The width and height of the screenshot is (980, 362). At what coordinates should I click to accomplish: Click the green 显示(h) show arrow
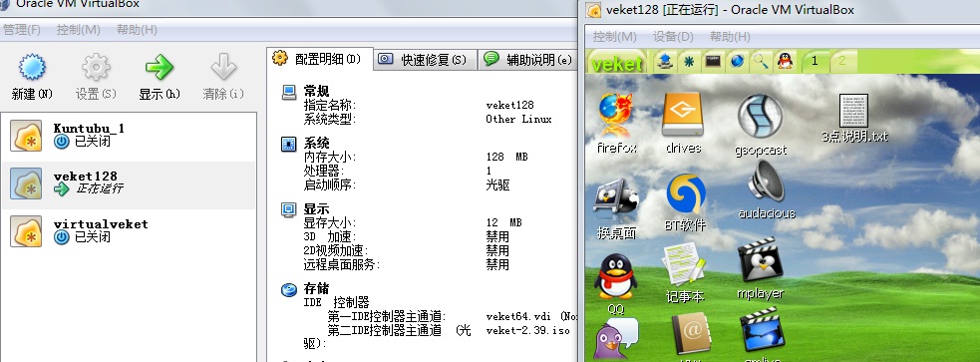160,67
